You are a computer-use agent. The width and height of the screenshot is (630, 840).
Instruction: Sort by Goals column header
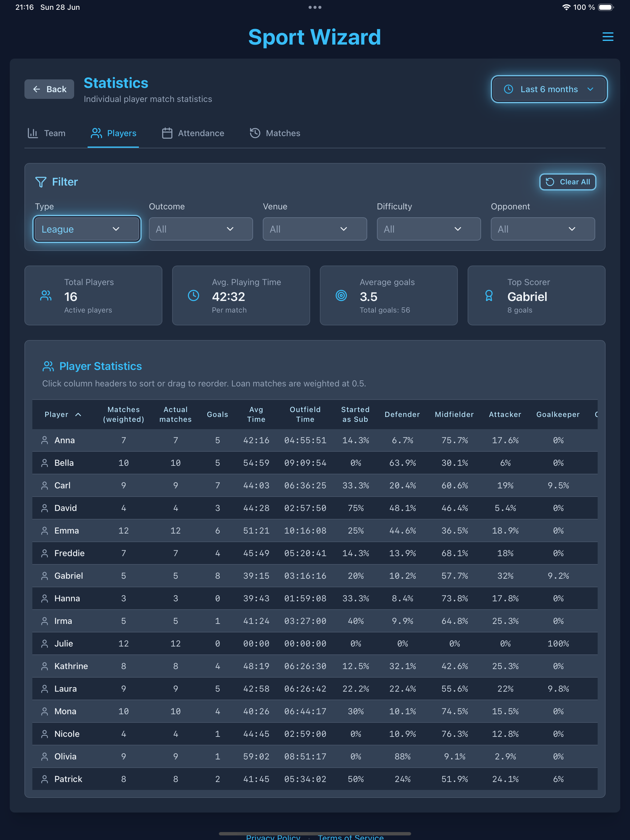pos(218,414)
